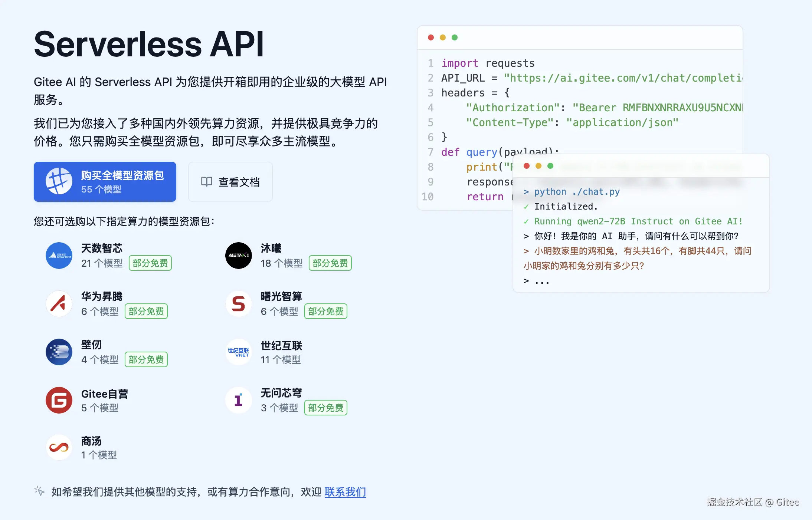This screenshot has height=520, width=812.
Task: Open the 华为昇腾 red logo icon
Action: [59, 304]
